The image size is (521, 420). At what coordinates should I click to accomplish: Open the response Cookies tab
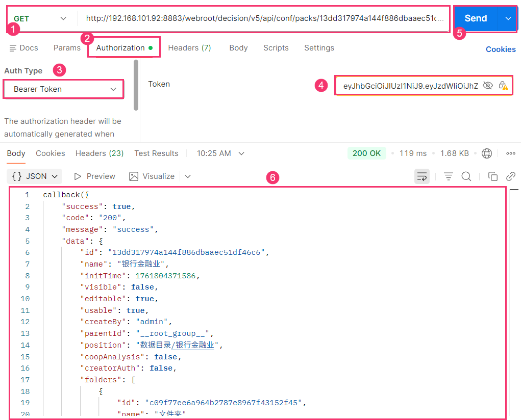(x=50, y=153)
